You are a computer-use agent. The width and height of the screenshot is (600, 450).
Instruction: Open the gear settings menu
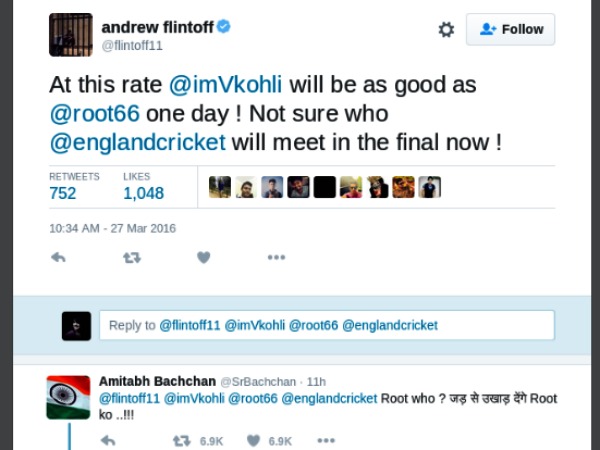tap(446, 30)
